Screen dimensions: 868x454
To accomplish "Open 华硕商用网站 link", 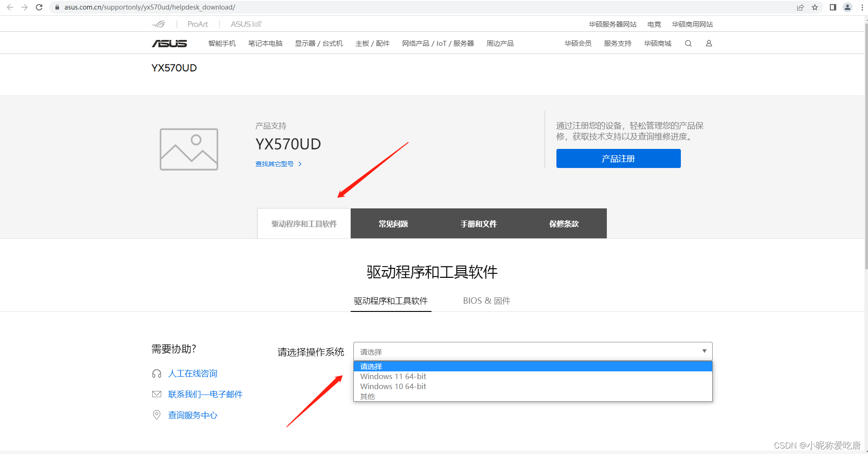I will pos(692,24).
